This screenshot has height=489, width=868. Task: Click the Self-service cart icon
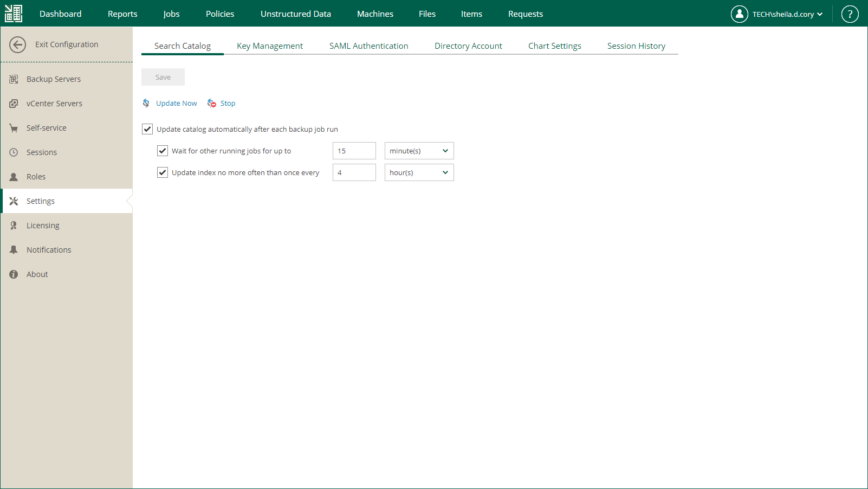pos(14,128)
